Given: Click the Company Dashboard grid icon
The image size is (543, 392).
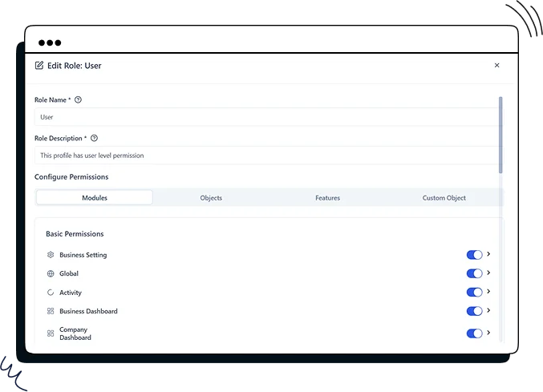Looking at the screenshot, I should coord(51,333).
